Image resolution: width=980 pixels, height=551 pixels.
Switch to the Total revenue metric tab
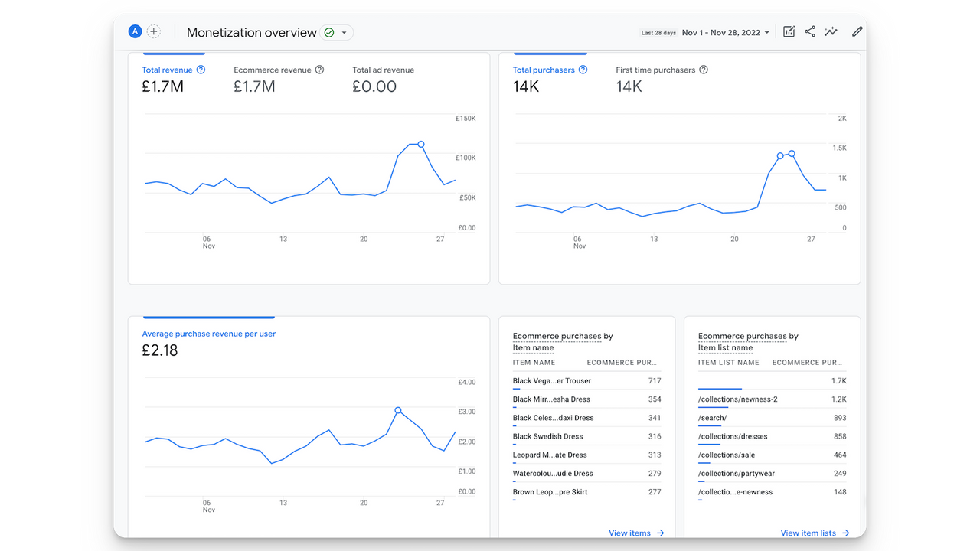pos(167,70)
